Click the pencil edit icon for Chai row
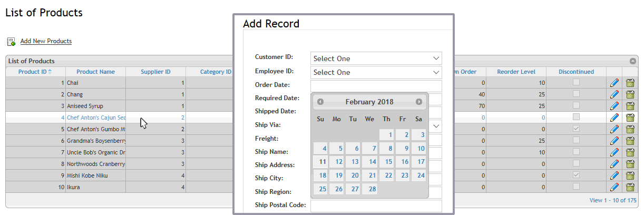Viewport: 644px width, 215px height. 614,83
